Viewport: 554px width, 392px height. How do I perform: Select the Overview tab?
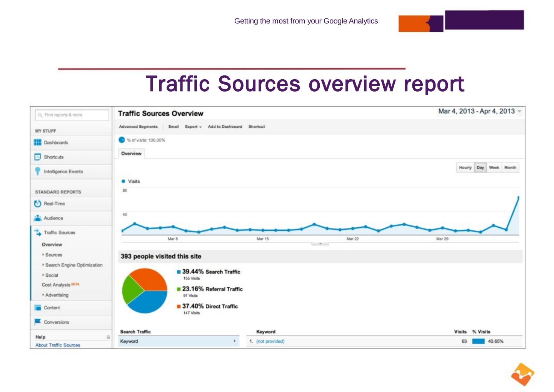click(131, 153)
